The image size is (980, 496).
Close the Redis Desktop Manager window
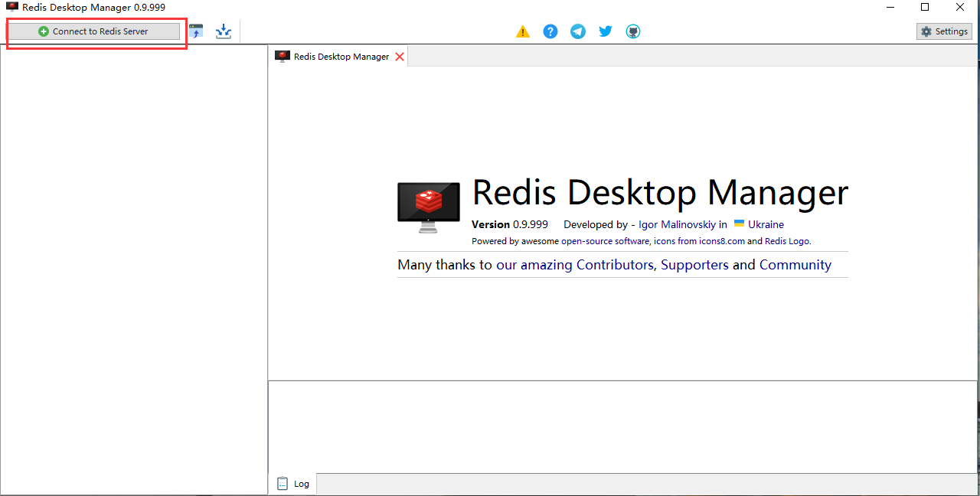click(960, 7)
